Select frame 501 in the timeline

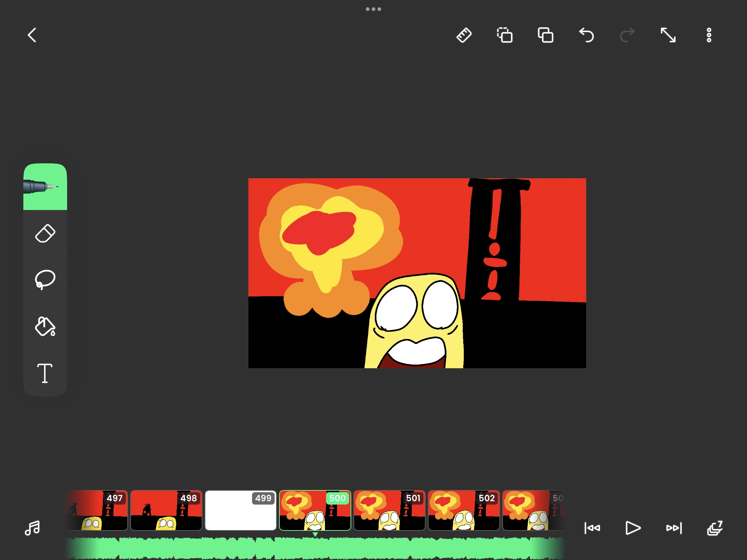(389, 510)
